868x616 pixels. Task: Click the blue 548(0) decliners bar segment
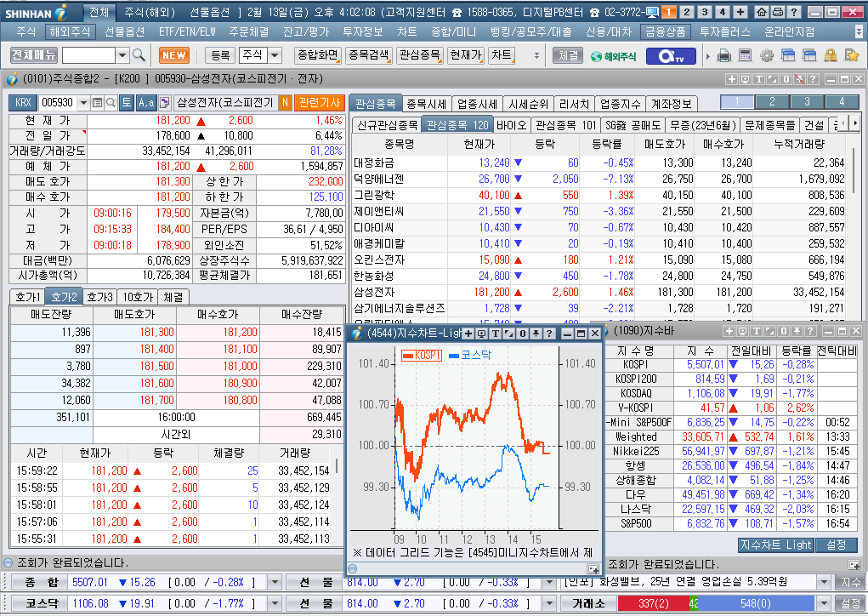point(756,603)
